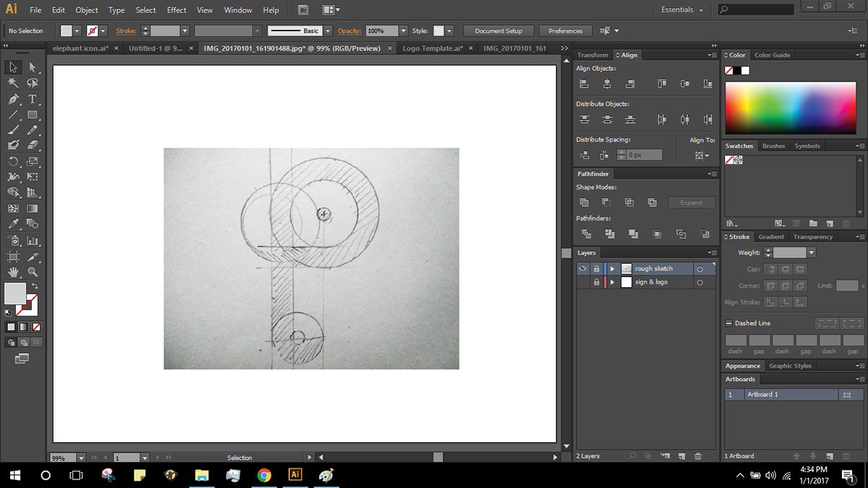Set fill mode to None in toolbox

click(x=36, y=327)
